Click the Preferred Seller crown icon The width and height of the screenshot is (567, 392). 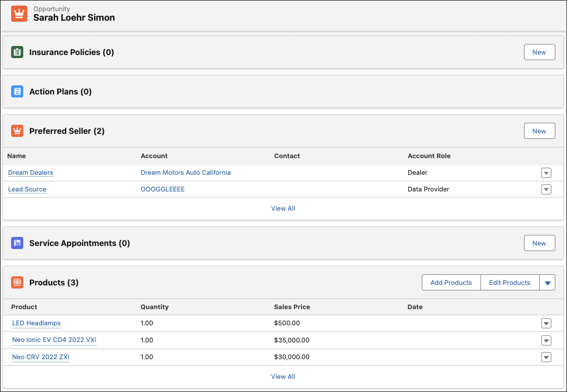pyautogui.click(x=17, y=131)
